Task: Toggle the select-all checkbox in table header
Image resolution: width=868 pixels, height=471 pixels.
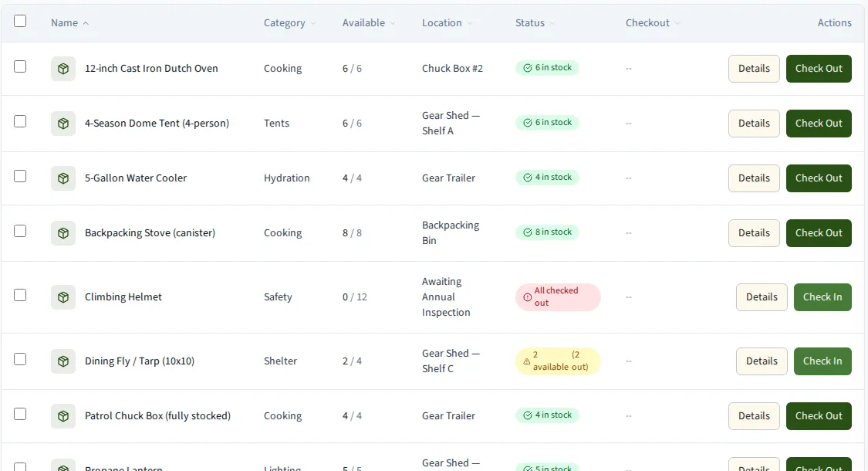Action: [20, 21]
